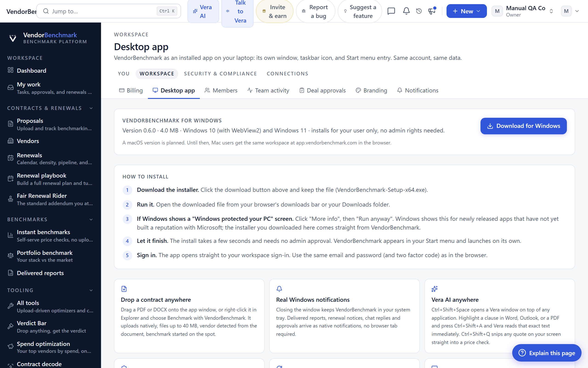Image resolution: width=588 pixels, height=368 pixels.
Task: Click the VendorBenchmark logo in sidebar
Action: pyautogui.click(x=13, y=38)
